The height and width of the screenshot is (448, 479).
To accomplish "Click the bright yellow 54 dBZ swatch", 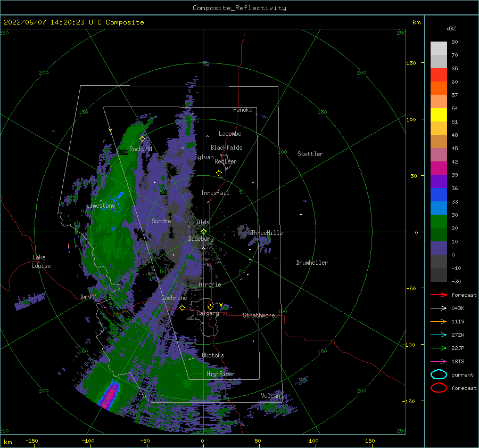I will 439,115.
